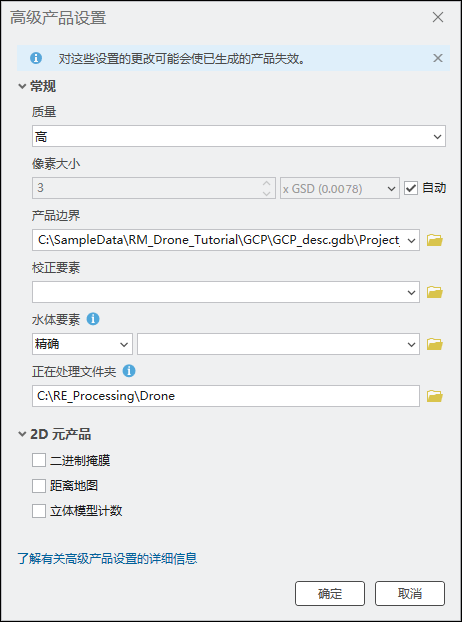462x622 pixels.
Task: Open 了解有关高级产品设置的详细信息 link
Action: point(107,559)
